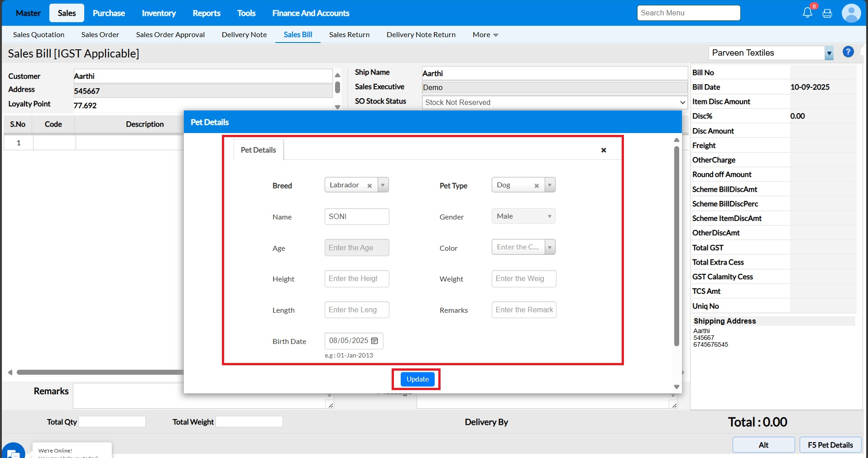Click the Age input field
The width and height of the screenshot is (868, 458).
point(357,248)
